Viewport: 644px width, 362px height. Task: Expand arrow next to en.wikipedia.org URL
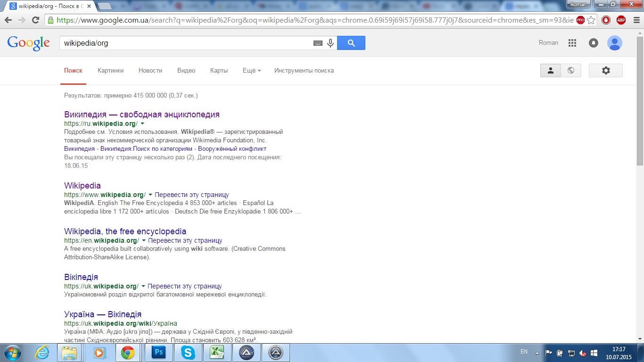(144, 240)
